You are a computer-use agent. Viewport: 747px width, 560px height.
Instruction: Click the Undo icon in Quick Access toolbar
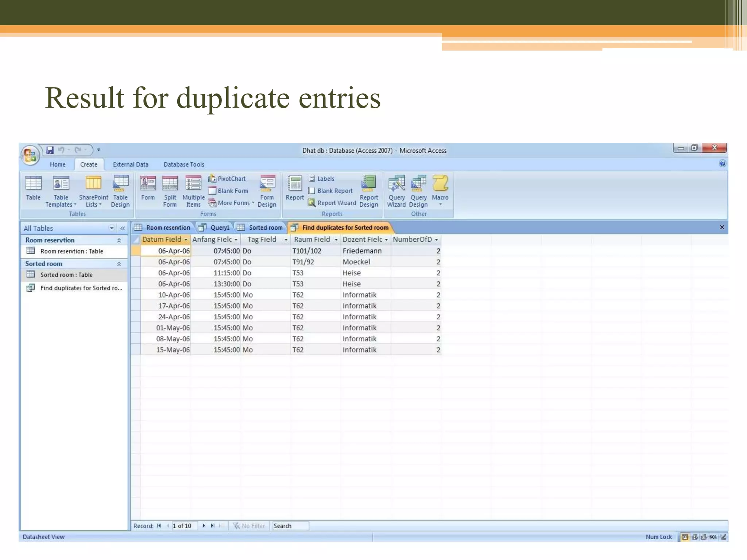pos(61,150)
